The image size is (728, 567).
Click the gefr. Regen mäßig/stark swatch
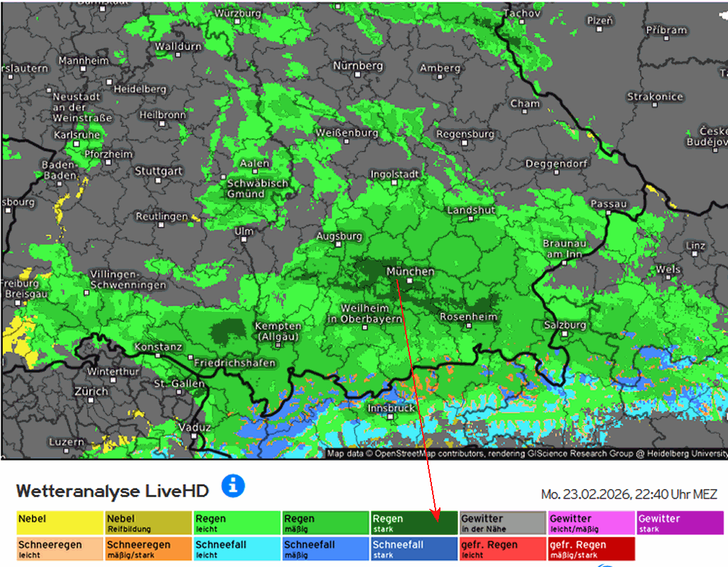pyautogui.click(x=591, y=549)
